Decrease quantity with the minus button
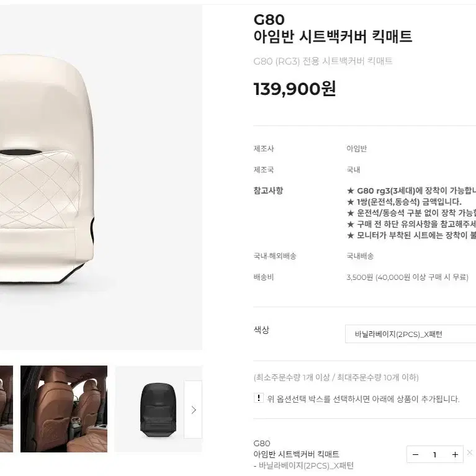The image size is (476, 476). [x=416, y=454]
